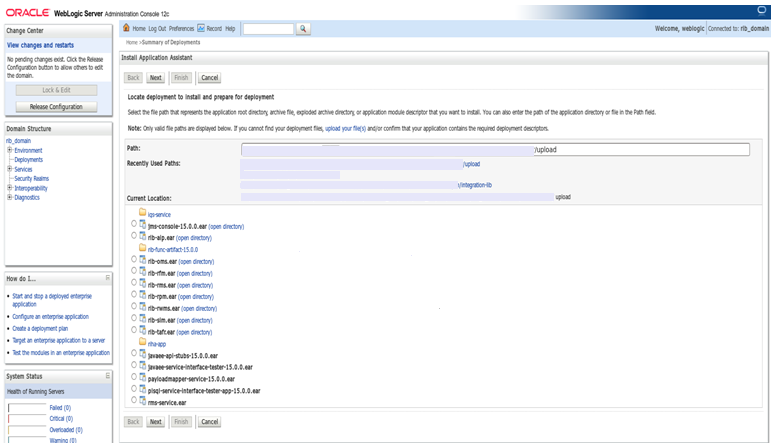
Task: Expand the Interoperability tree node
Action: [x=9, y=188]
